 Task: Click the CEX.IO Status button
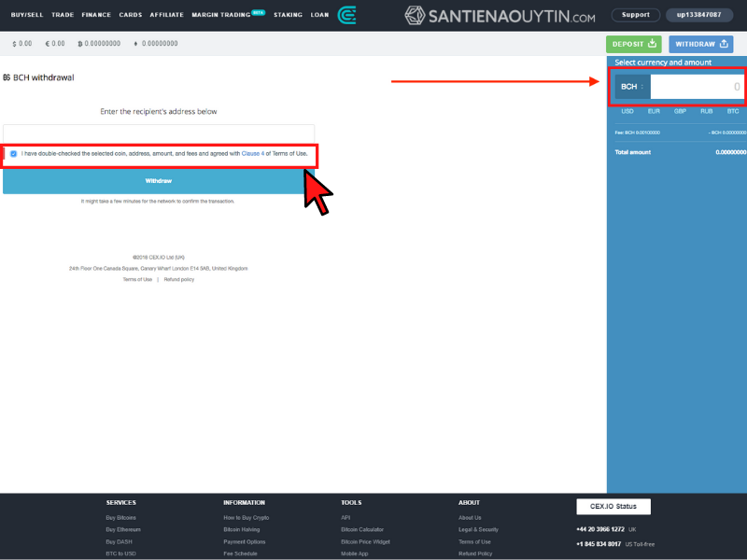tap(613, 507)
